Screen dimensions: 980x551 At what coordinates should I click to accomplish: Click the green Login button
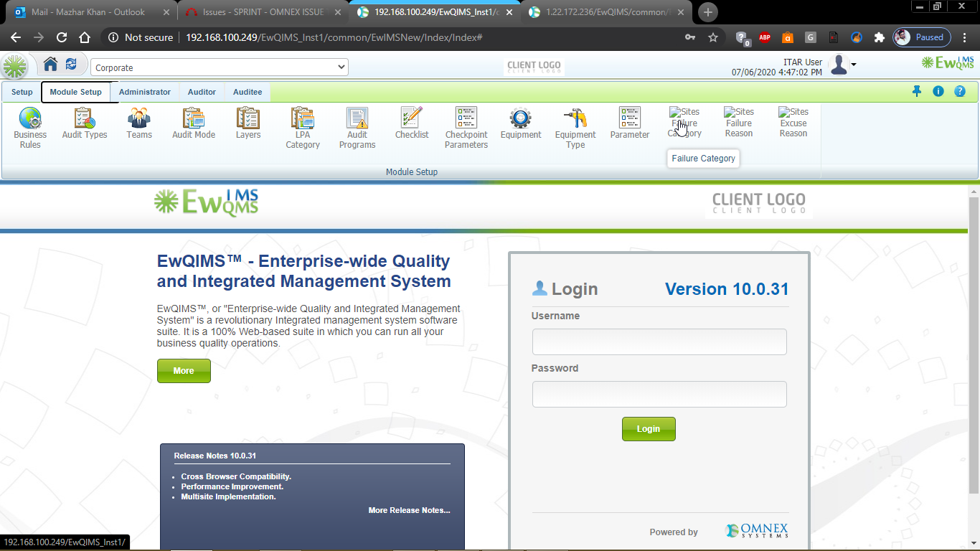point(649,428)
